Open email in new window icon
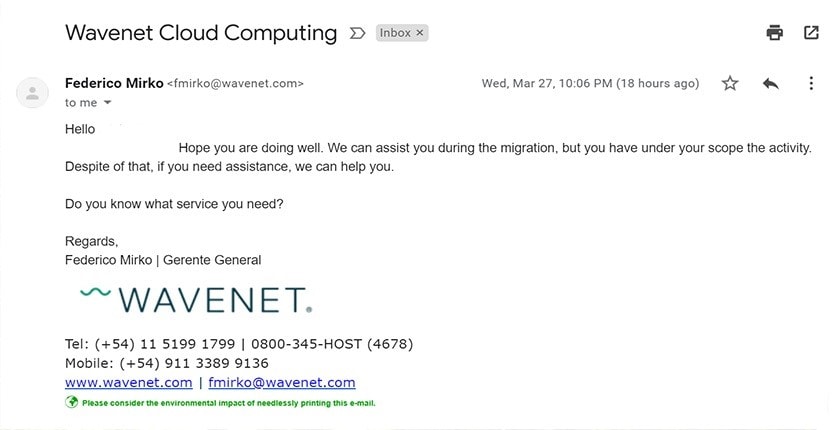Image resolution: width=840 pixels, height=430 pixels. coord(811,33)
